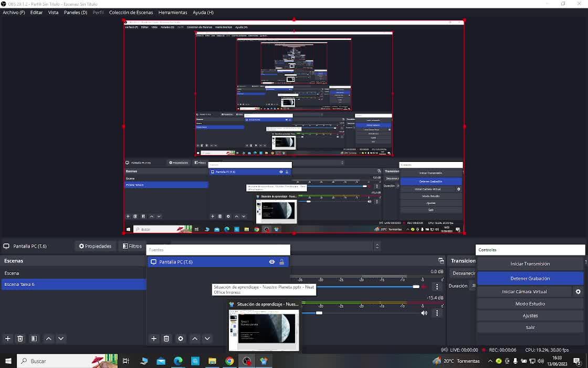Image resolution: width=588 pixels, height=368 pixels.
Task: Delete the selected scene with trash icon
Action: (x=20, y=339)
